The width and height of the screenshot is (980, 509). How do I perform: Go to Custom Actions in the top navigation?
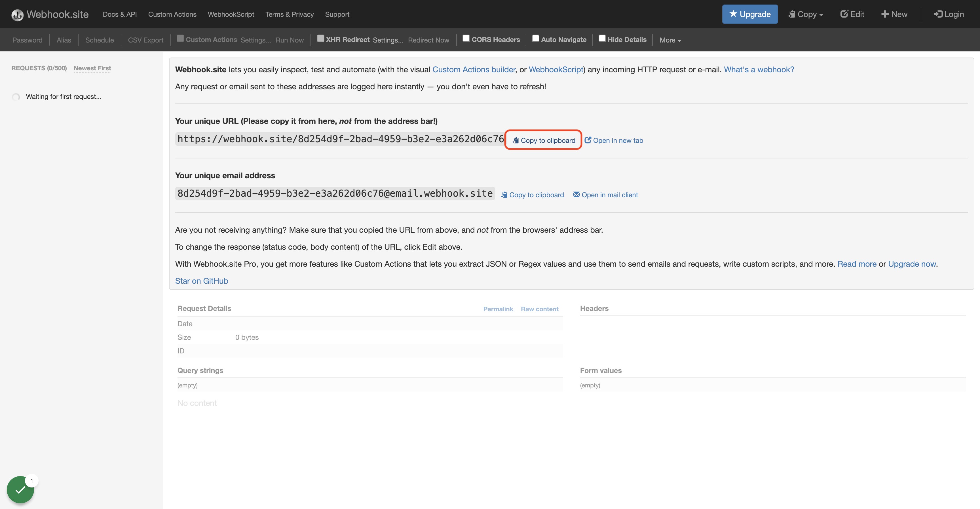172,14
